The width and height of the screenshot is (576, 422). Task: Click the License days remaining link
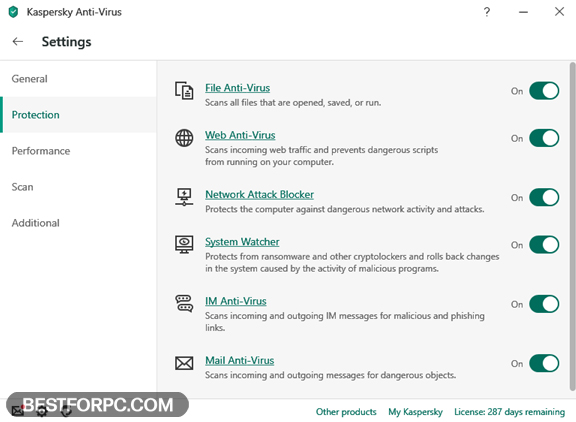pos(510,412)
